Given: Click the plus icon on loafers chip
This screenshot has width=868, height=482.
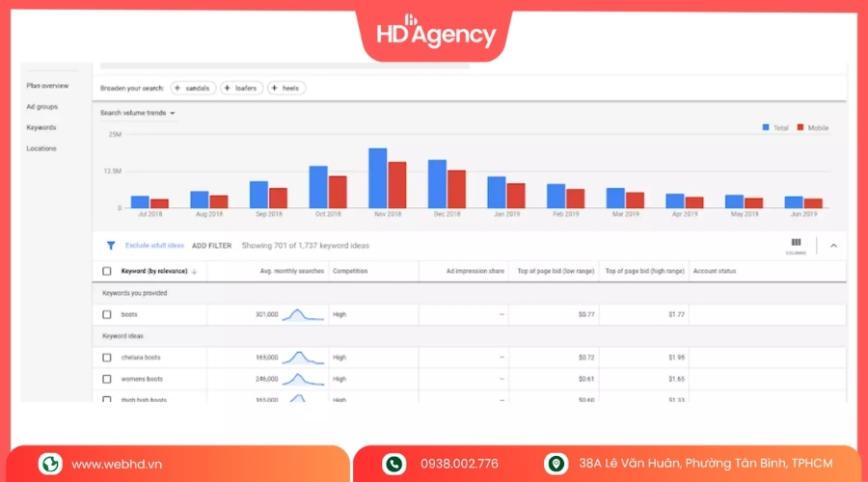Looking at the screenshot, I should pos(227,88).
